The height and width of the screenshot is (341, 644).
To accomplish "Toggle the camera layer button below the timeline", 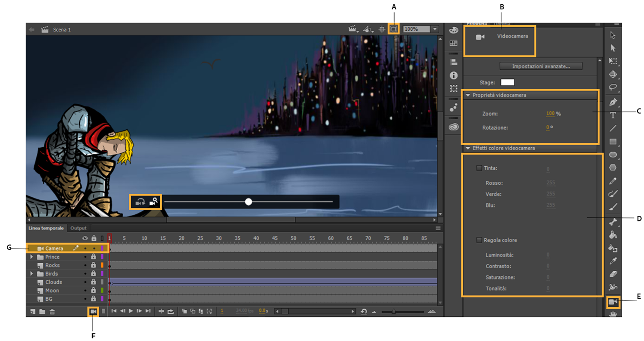I will click(93, 311).
